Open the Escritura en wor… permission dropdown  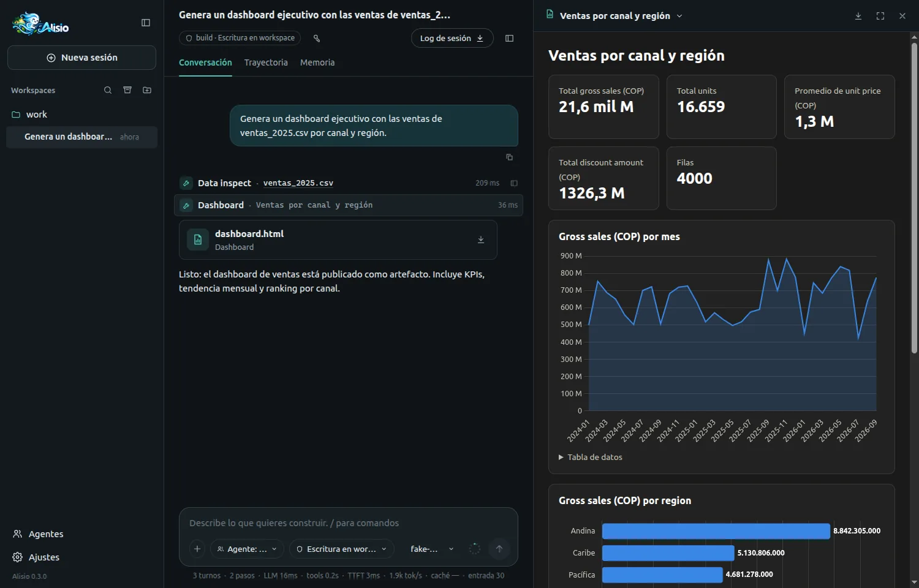pyautogui.click(x=342, y=549)
